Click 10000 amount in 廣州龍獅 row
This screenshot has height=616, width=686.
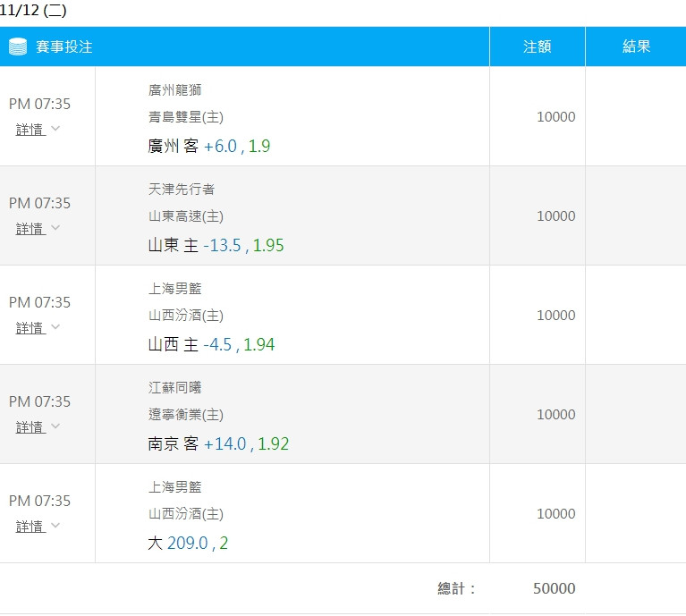pos(556,117)
